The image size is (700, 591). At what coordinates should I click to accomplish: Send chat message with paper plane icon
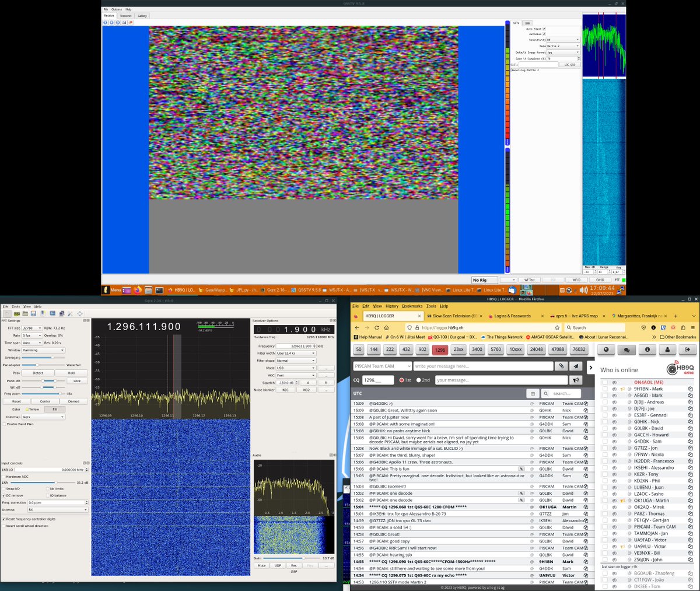click(x=576, y=366)
